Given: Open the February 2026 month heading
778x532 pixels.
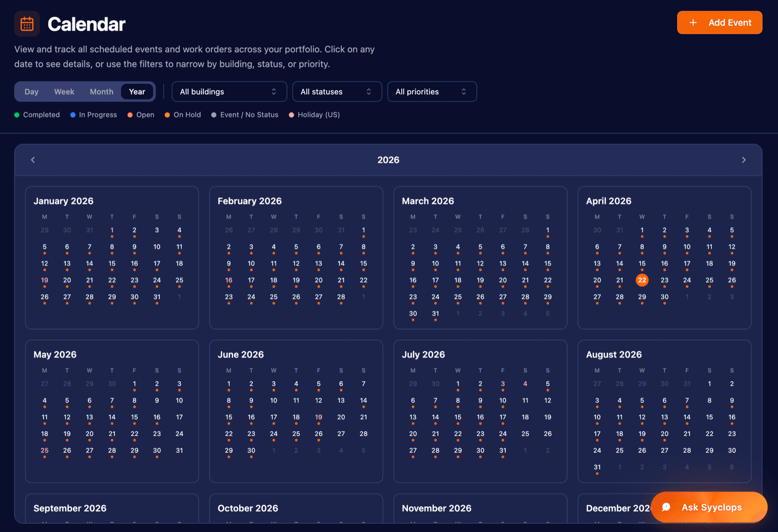Looking at the screenshot, I should click(x=249, y=201).
